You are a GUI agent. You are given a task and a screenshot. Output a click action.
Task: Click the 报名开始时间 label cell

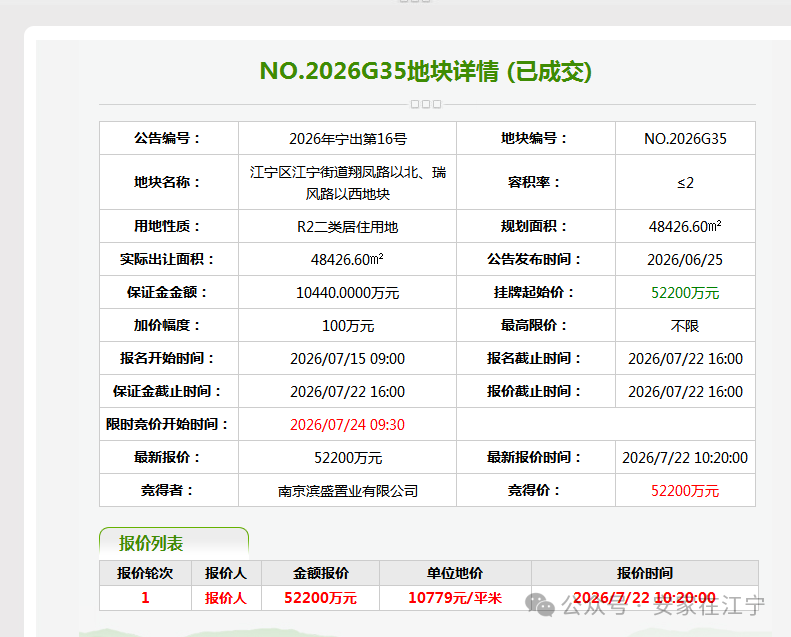169,358
